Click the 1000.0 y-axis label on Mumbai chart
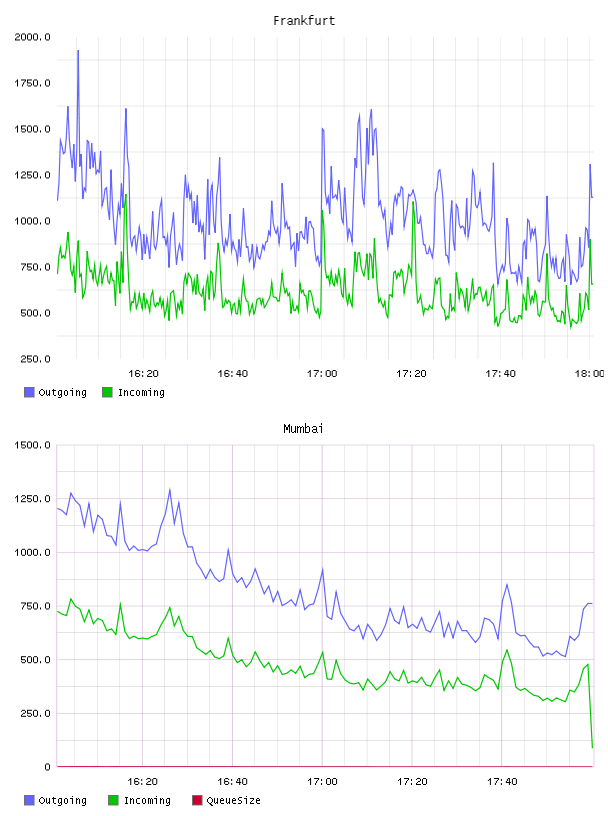The width and height of the screenshot is (608, 816). coord(32,552)
